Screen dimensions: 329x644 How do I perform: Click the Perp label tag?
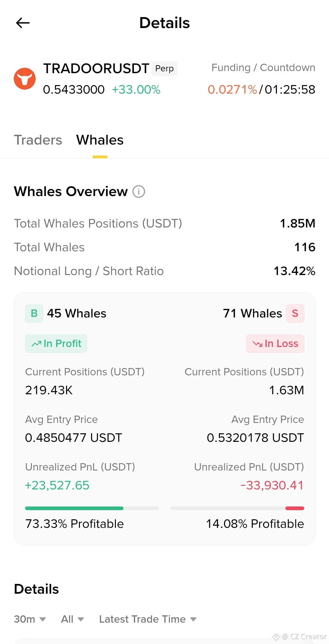pos(164,68)
